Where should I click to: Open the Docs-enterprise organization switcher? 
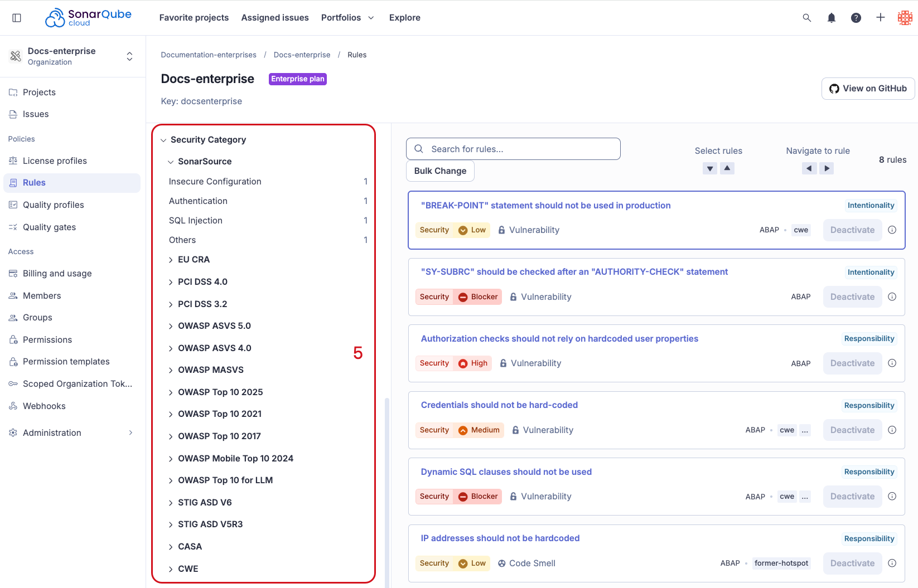click(x=73, y=56)
